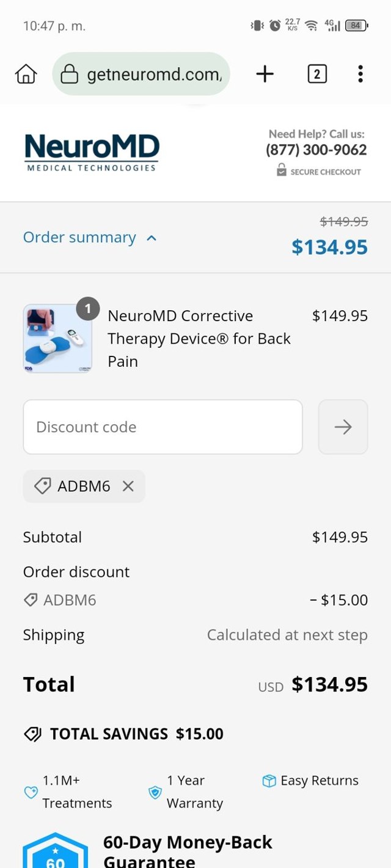Screen dimensions: 391x868
Task: Collapse the Order summary section
Action: pos(79,237)
